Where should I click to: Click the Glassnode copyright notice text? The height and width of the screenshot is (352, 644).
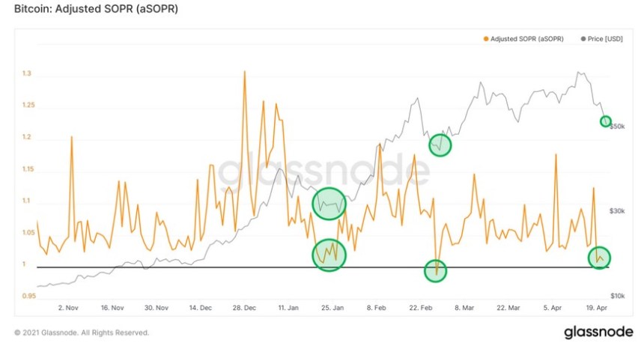point(81,333)
